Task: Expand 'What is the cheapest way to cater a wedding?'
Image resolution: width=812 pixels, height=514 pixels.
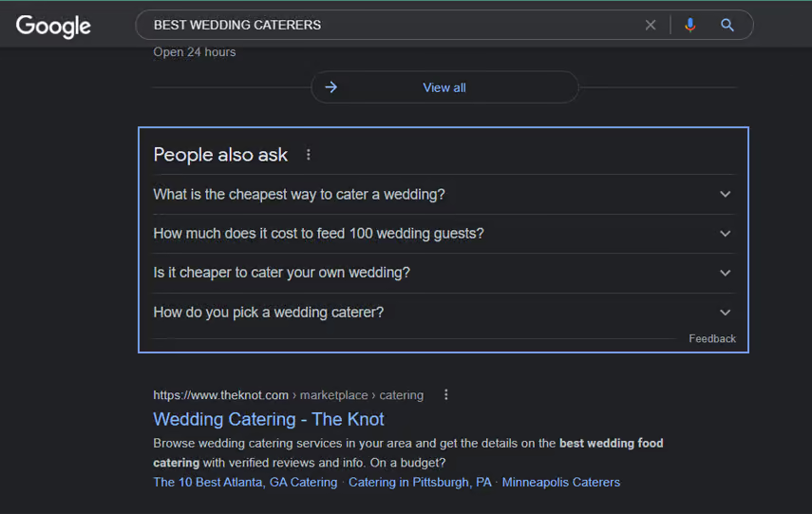Action: coord(444,195)
